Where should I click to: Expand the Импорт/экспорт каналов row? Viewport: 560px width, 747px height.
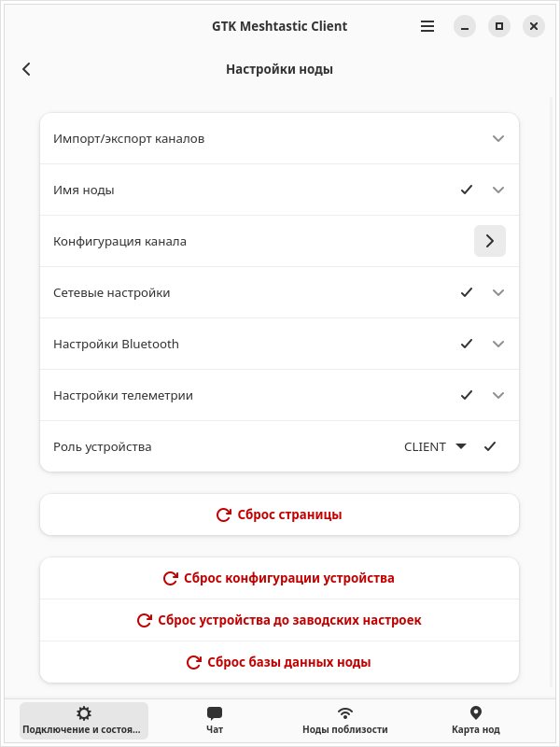(279, 138)
